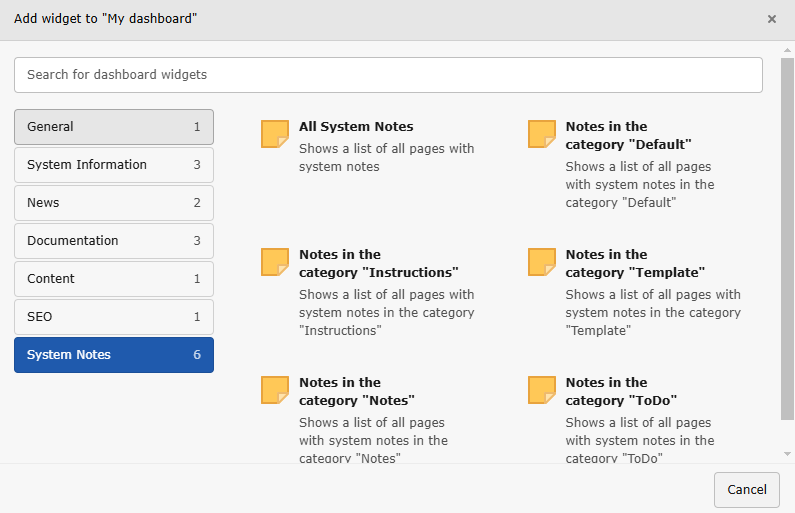The height and width of the screenshot is (513, 795).
Task: Select the Content category tab
Action: click(x=114, y=279)
